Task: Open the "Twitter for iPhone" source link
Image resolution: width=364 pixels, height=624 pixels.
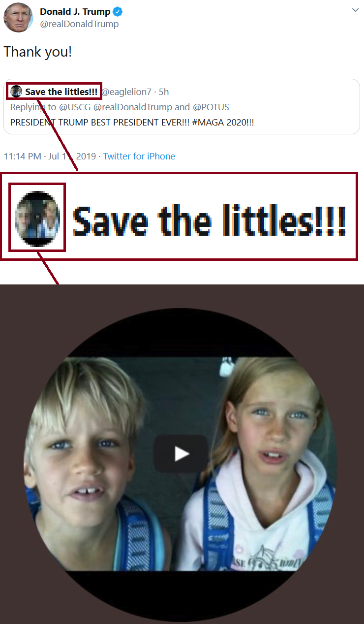Action: (139, 156)
